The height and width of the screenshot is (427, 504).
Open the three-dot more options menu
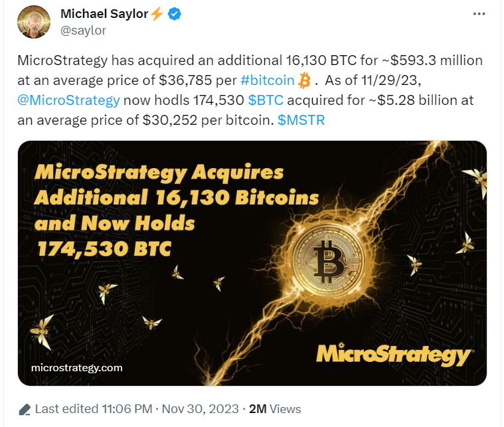click(x=479, y=14)
